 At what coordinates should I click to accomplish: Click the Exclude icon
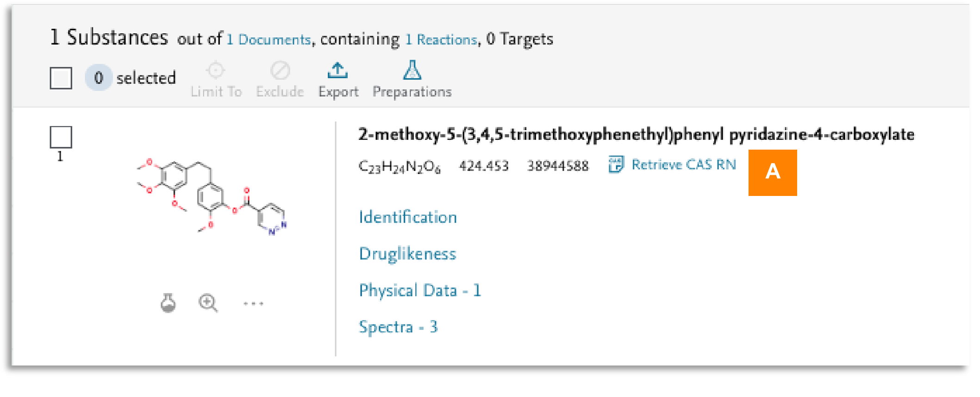(280, 71)
